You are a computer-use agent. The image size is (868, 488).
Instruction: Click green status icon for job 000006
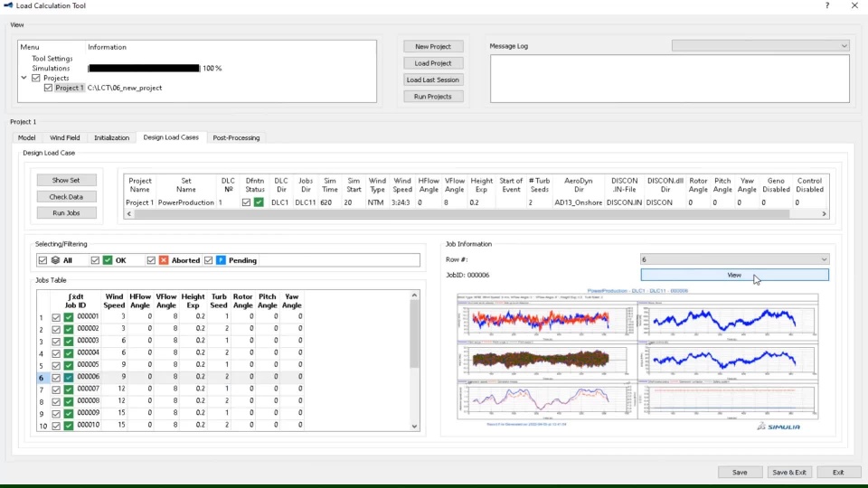coord(69,378)
